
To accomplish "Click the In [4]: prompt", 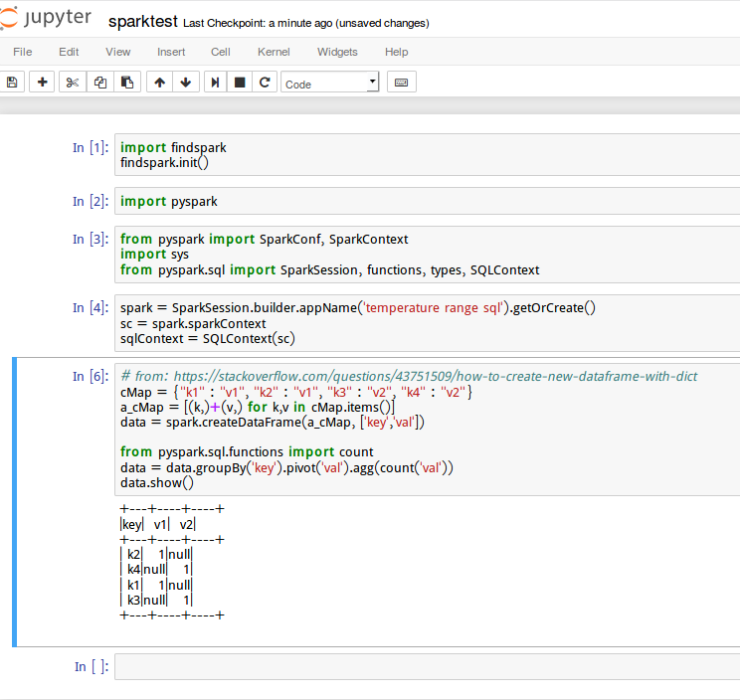I will click(91, 308).
